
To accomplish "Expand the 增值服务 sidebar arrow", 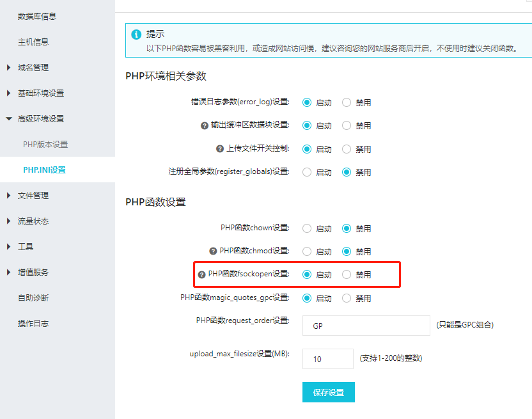I will pos(9,272).
